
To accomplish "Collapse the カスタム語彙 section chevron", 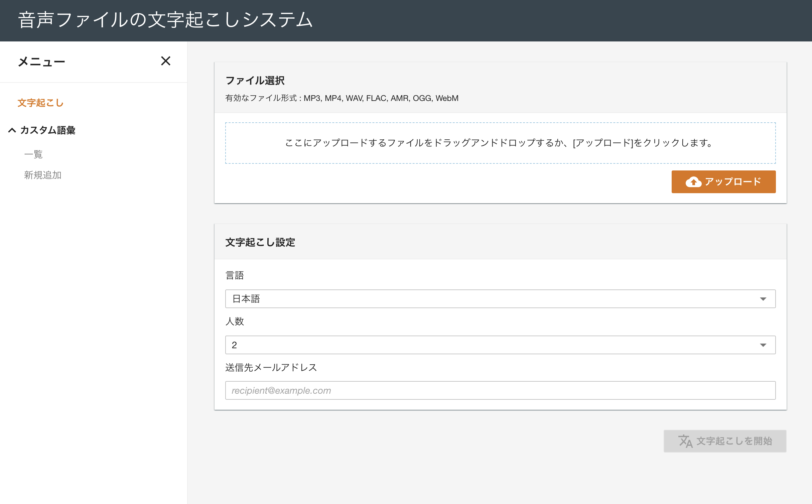I will coord(12,130).
